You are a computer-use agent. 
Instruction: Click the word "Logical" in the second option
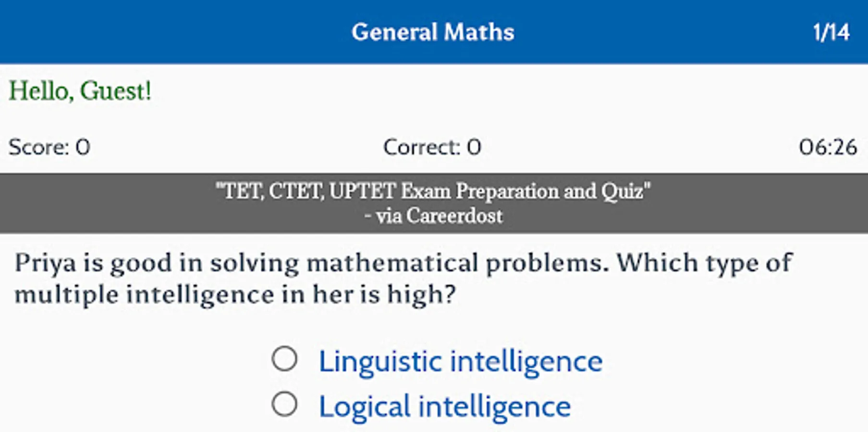coord(365,407)
